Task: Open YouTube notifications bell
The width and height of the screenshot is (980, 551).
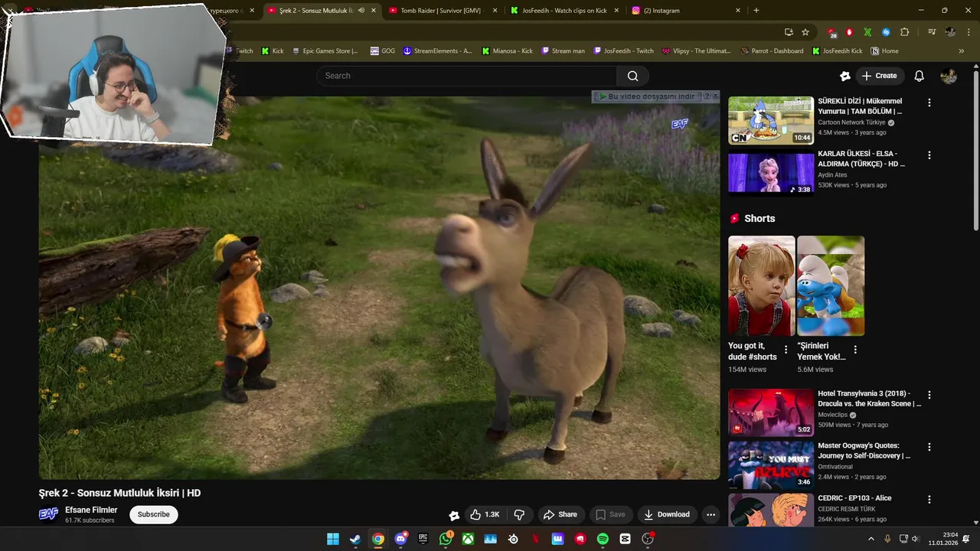Action: click(920, 76)
